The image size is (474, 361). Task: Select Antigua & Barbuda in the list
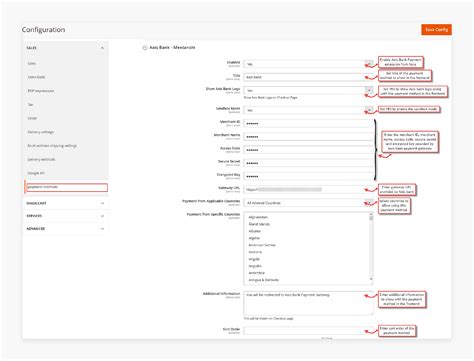[263, 280]
